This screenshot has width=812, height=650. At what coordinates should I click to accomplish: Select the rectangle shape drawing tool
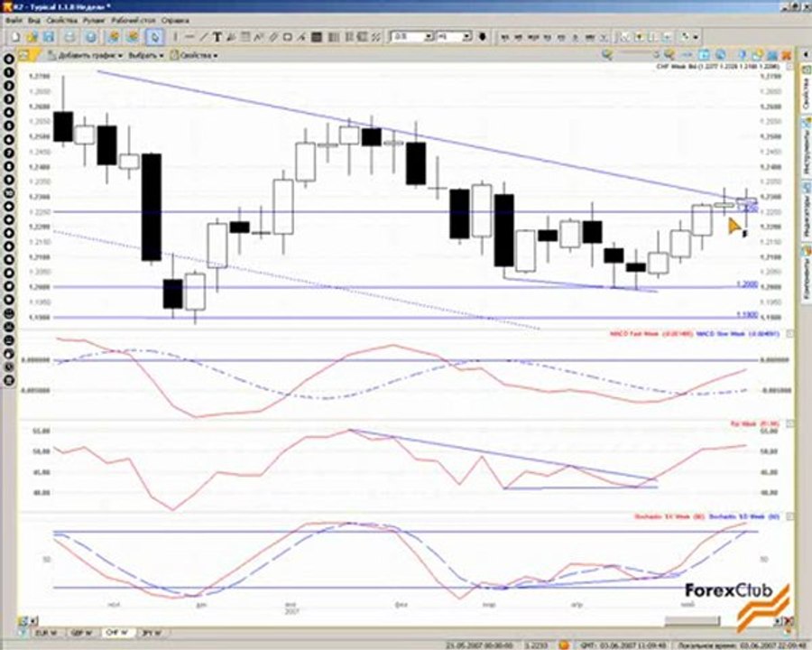click(288, 37)
